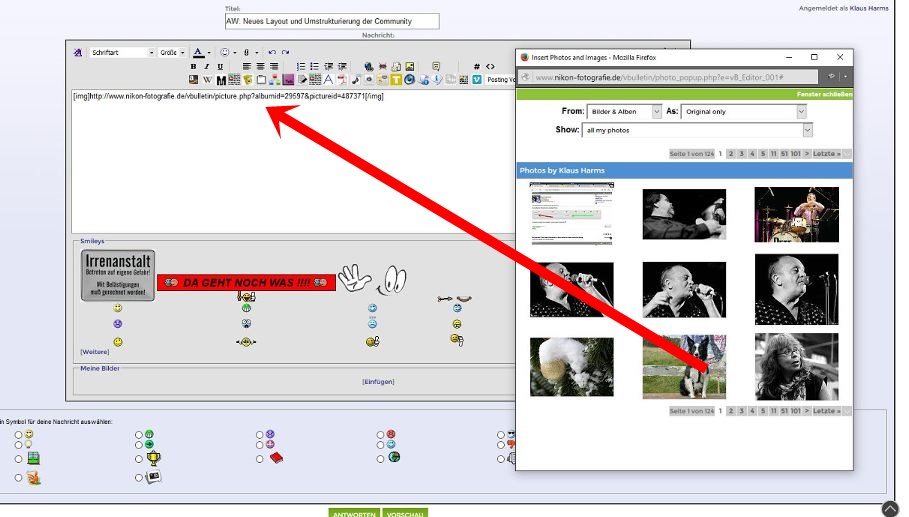The image size is (909, 517).
Task: Wrap selection in CODE tags (# icon)
Action: pos(477,67)
